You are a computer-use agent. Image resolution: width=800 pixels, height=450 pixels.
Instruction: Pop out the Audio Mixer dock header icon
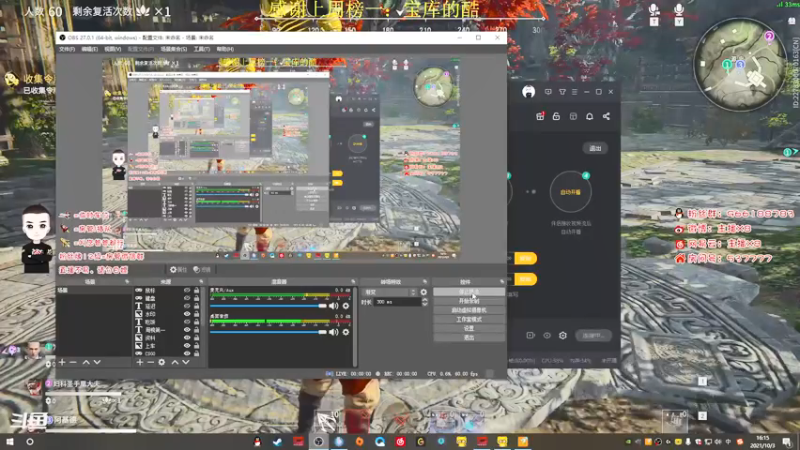[x=353, y=282]
